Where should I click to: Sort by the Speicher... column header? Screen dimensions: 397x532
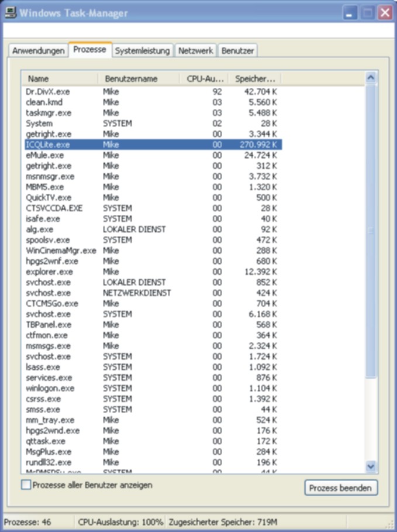click(254, 78)
